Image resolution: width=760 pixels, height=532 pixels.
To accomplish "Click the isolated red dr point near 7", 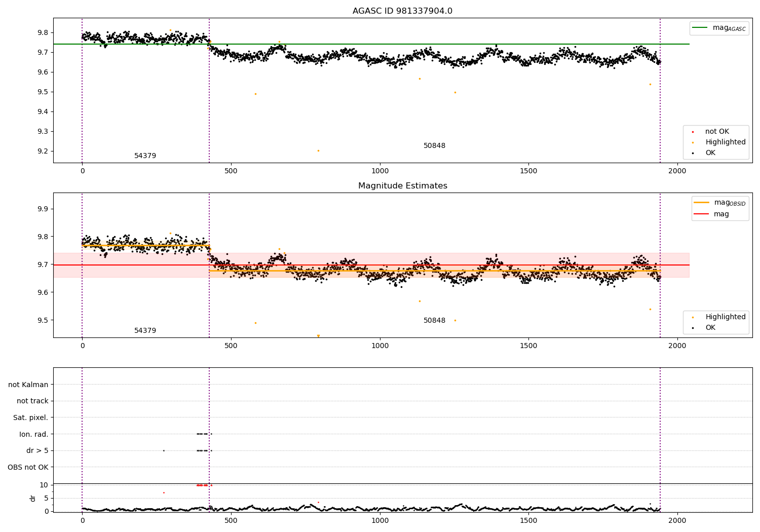I will tap(164, 492).
